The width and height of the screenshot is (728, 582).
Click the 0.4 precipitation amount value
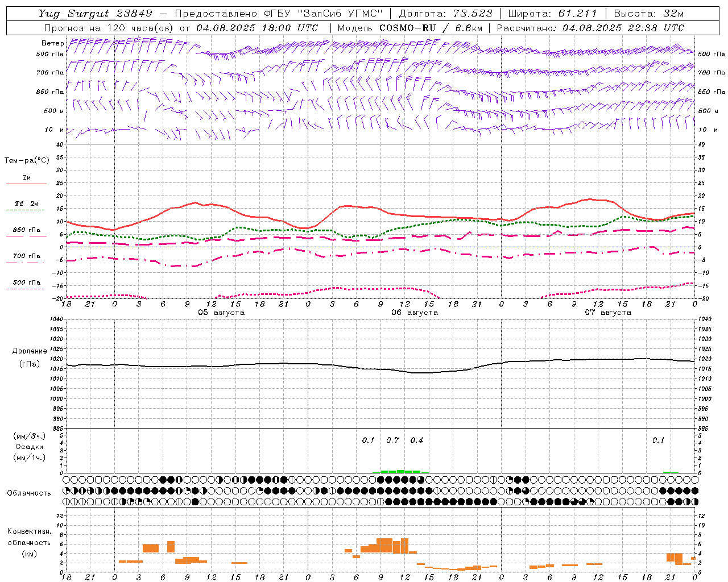(x=417, y=440)
